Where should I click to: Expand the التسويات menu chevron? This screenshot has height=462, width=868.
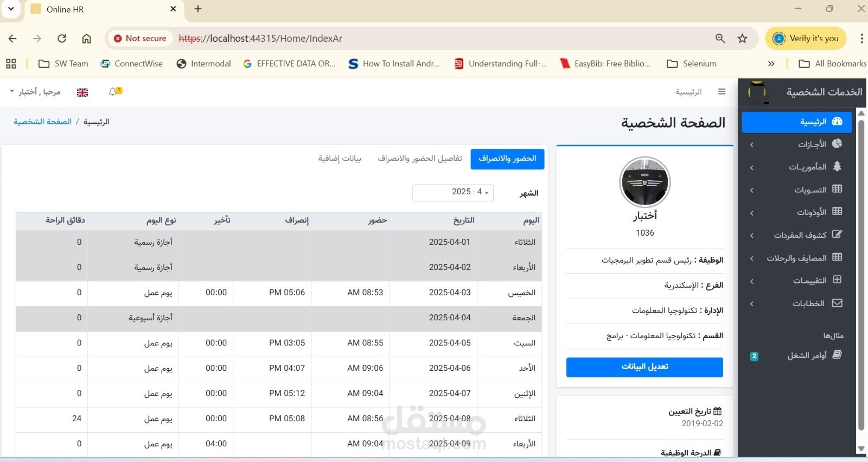point(752,191)
